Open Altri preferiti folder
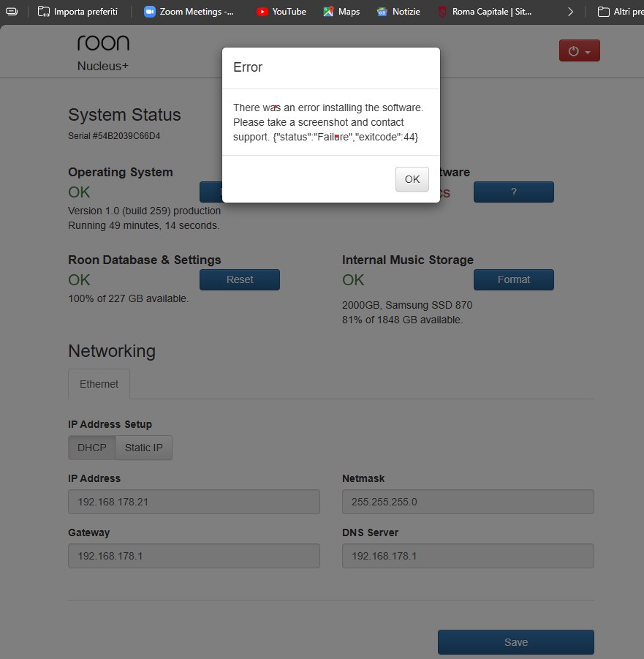 click(620, 12)
